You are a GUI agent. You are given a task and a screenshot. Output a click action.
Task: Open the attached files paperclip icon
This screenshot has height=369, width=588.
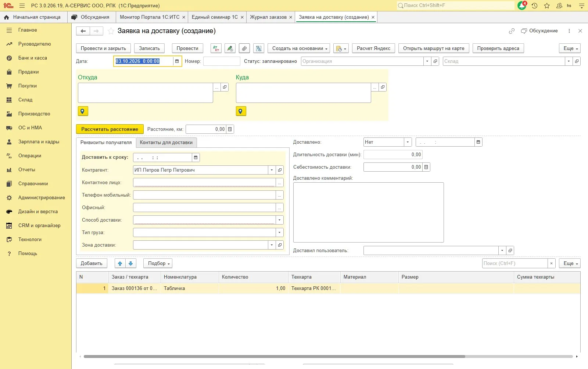coord(244,49)
